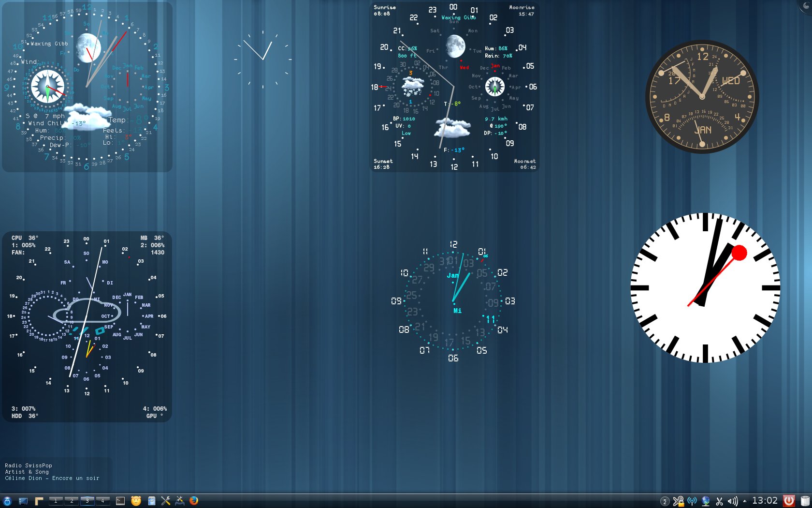The height and width of the screenshot is (508, 812).
Task: Click the 13:02 digital clock
Action: point(765,501)
